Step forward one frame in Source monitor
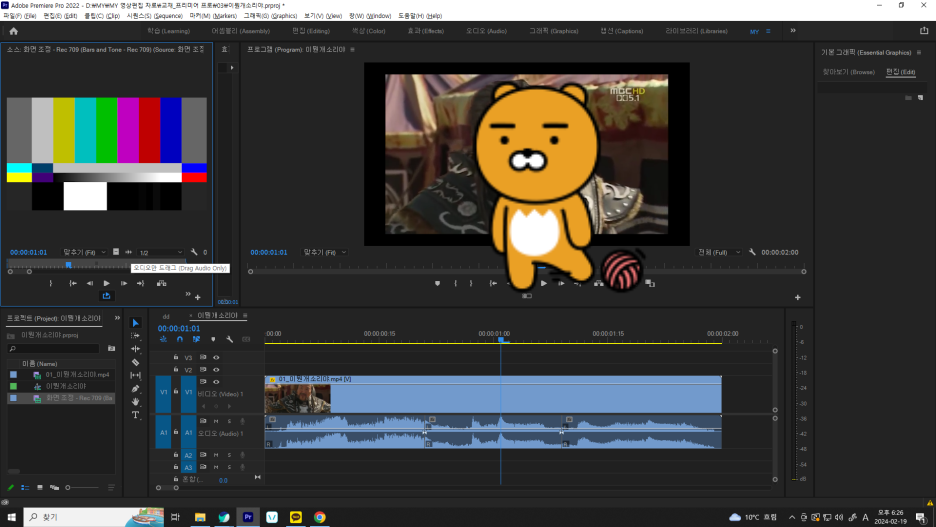Image resolution: width=936 pixels, height=527 pixels. click(x=124, y=283)
